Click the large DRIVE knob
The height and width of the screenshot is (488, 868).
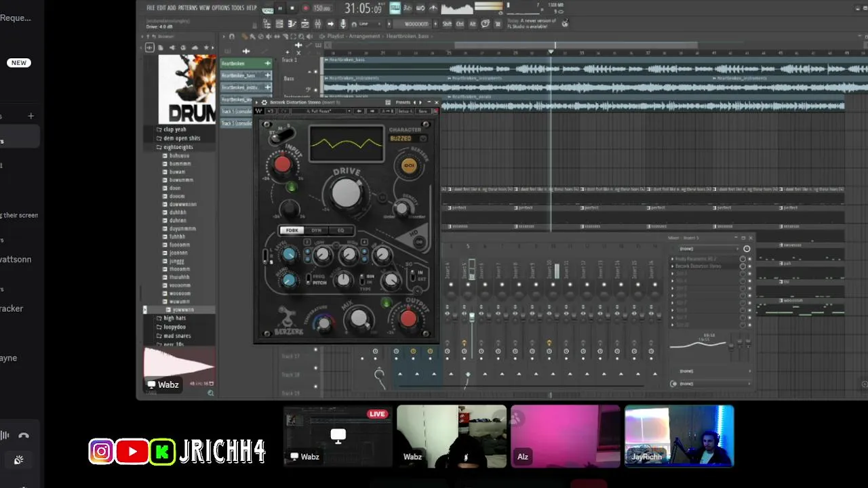pyautogui.click(x=347, y=192)
